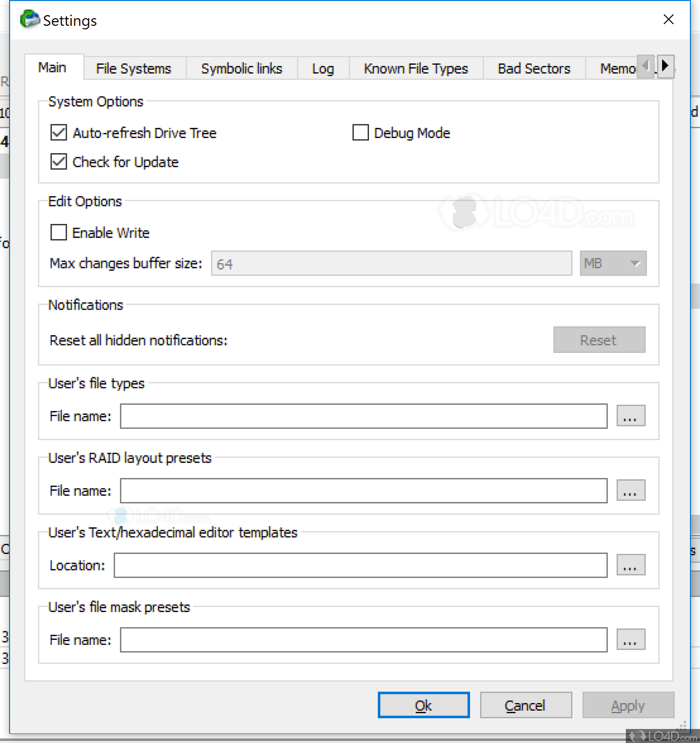View the Symbolic links tab
The image size is (700, 743).
pyautogui.click(x=242, y=68)
